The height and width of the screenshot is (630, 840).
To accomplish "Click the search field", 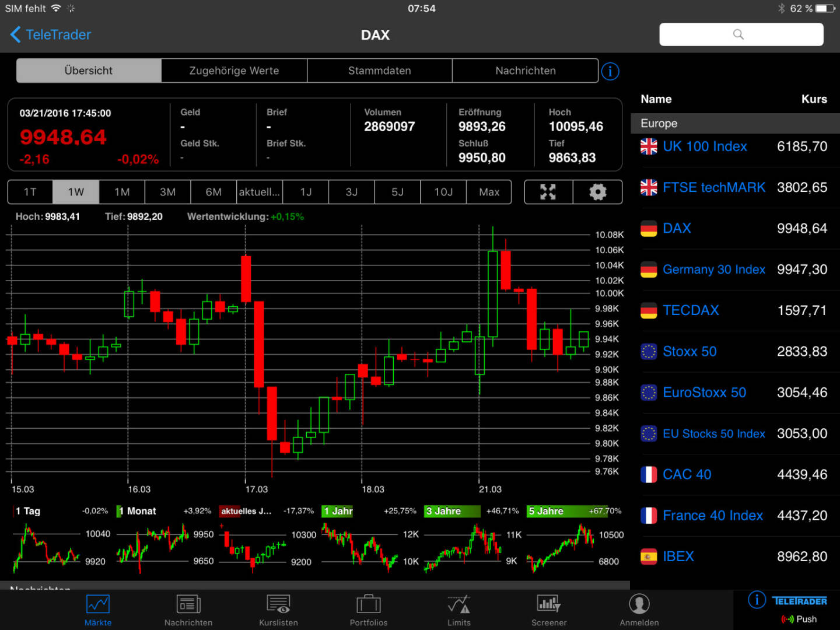I will (x=741, y=34).
